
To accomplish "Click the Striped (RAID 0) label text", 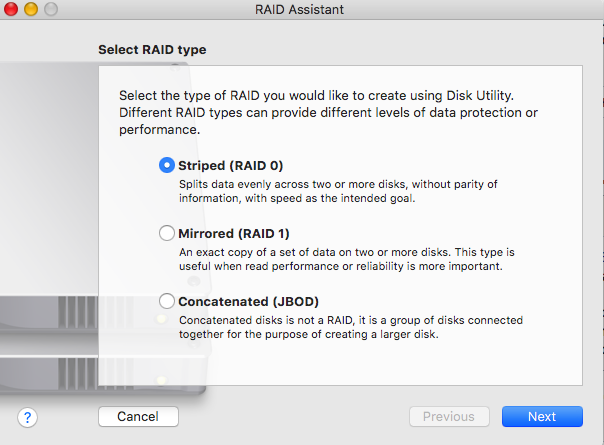I will (x=224, y=166).
